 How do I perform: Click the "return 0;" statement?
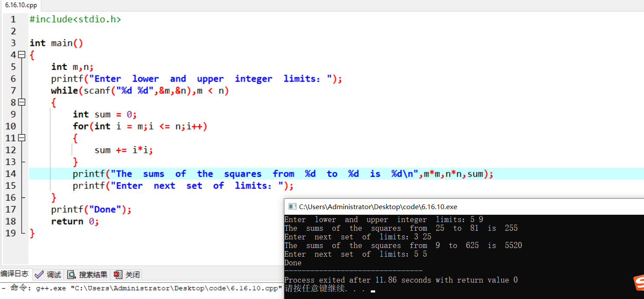[75, 221]
